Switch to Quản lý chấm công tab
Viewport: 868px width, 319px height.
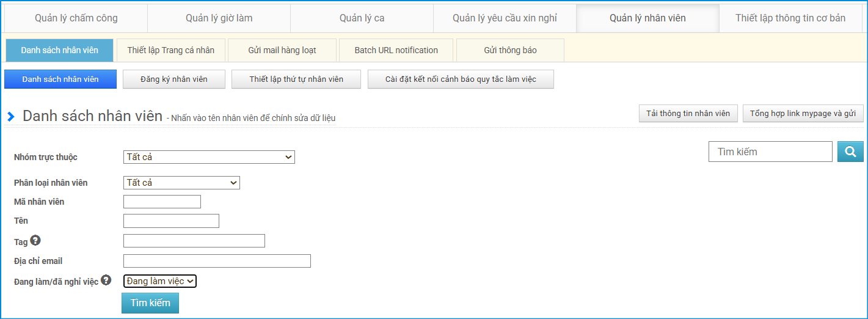click(x=76, y=18)
